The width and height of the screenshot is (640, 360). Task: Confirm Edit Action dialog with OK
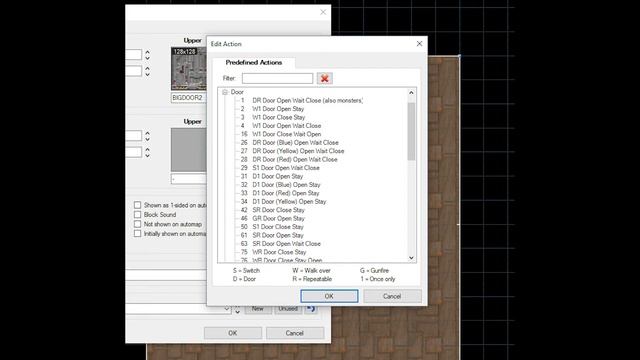click(329, 296)
